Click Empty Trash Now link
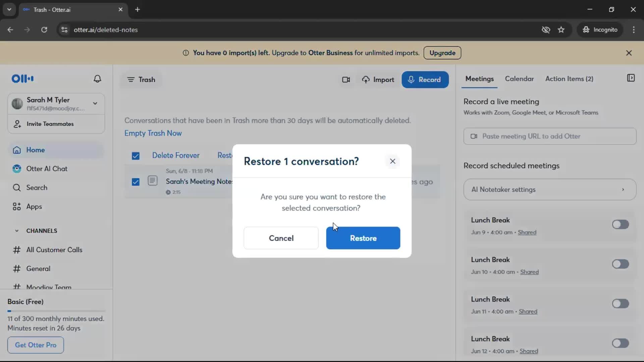The width and height of the screenshot is (644, 362). [x=153, y=133]
